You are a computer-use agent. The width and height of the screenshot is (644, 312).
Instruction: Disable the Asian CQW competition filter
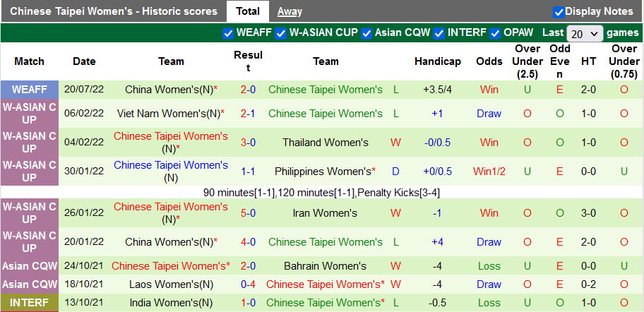tap(366, 33)
